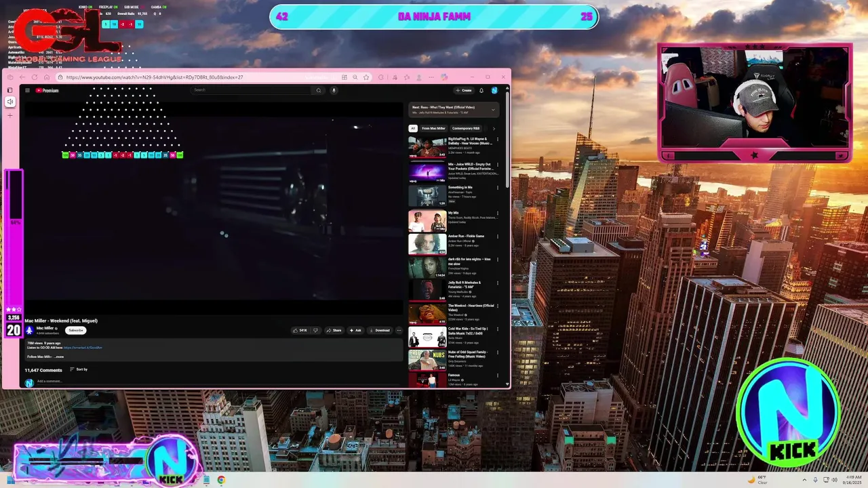Click the YouTube Premium logo
Screen dimensions: 868x488
pyautogui.click(x=47, y=90)
